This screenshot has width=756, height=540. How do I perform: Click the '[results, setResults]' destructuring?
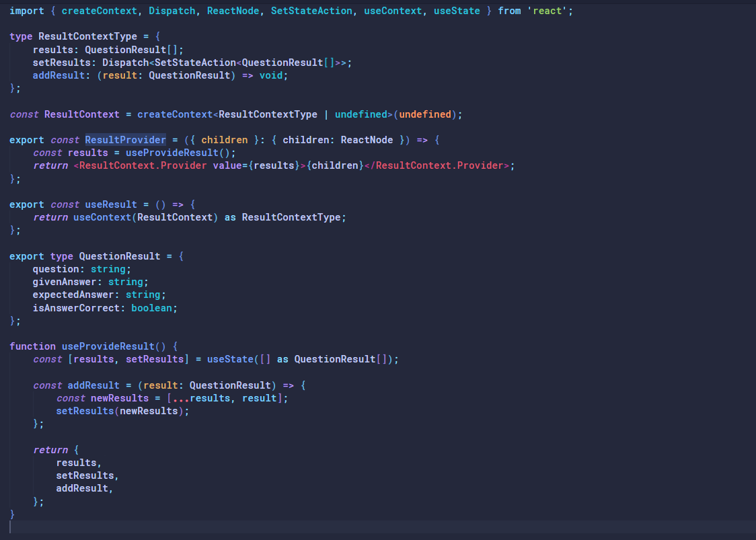coord(128,359)
